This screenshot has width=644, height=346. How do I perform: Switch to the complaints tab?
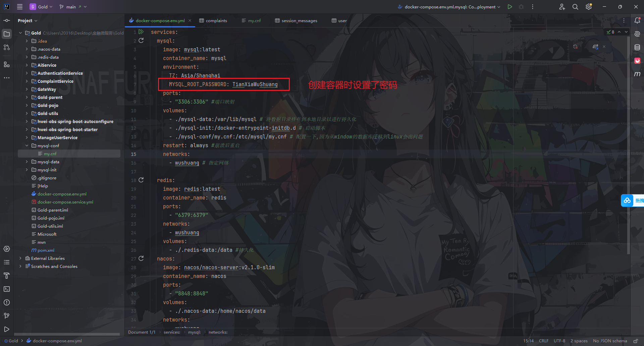213,20
